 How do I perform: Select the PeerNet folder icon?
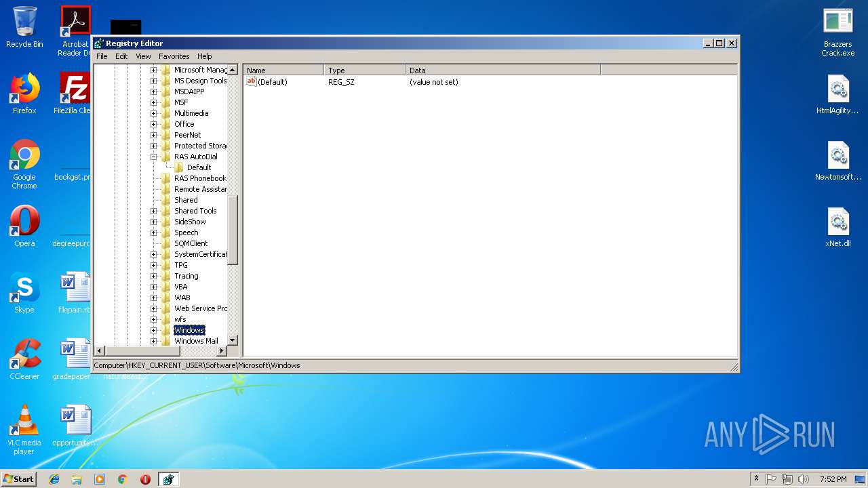point(166,135)
